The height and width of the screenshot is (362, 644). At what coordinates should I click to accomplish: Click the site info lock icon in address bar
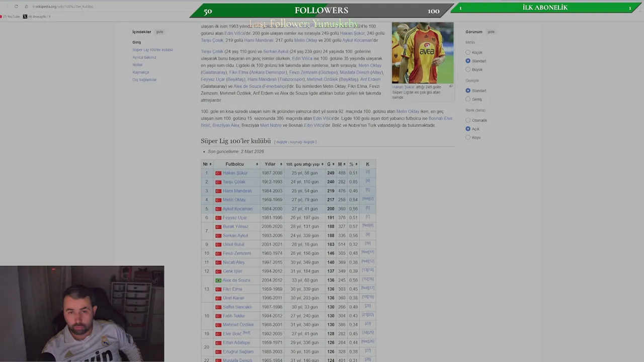tap(26, 7)
